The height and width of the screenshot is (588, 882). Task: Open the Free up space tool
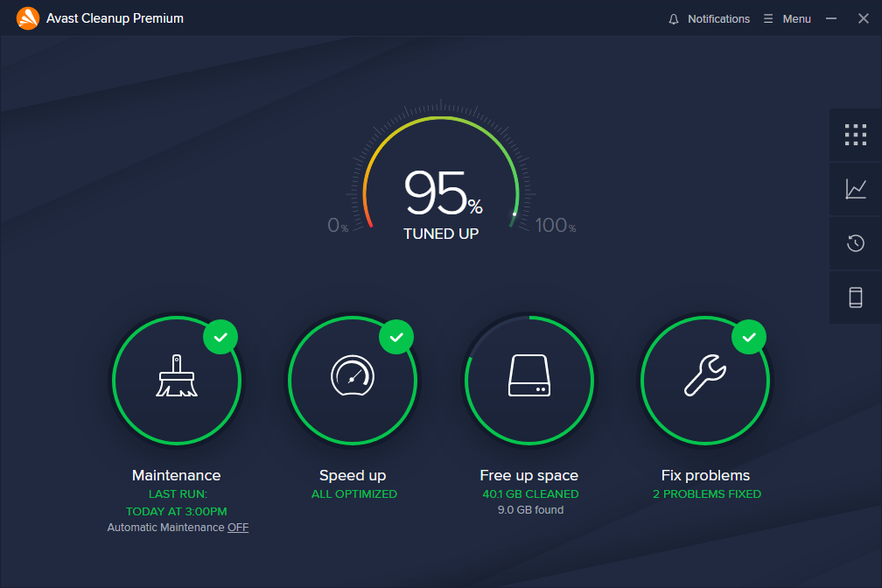(529, 381)
